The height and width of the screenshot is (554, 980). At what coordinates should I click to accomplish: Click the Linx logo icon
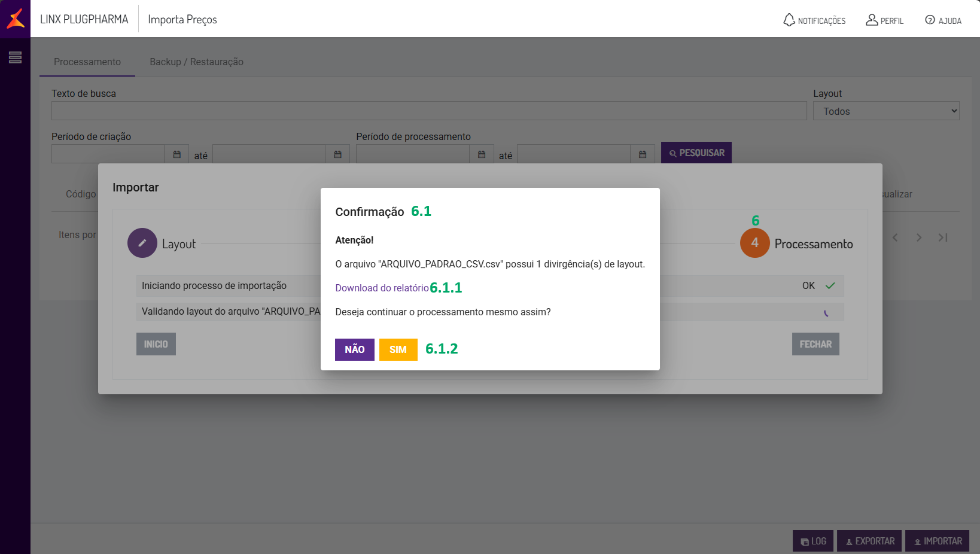[16, 19]
